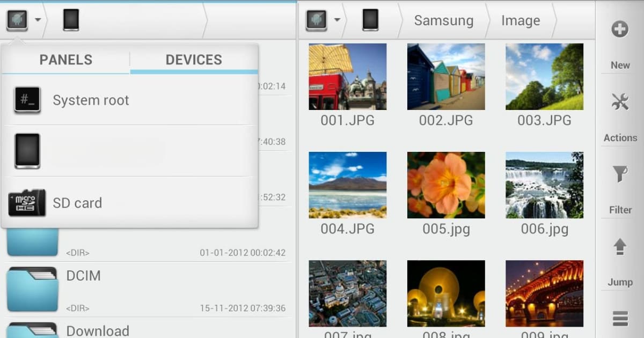Select the SD card entry

[77, 203]
